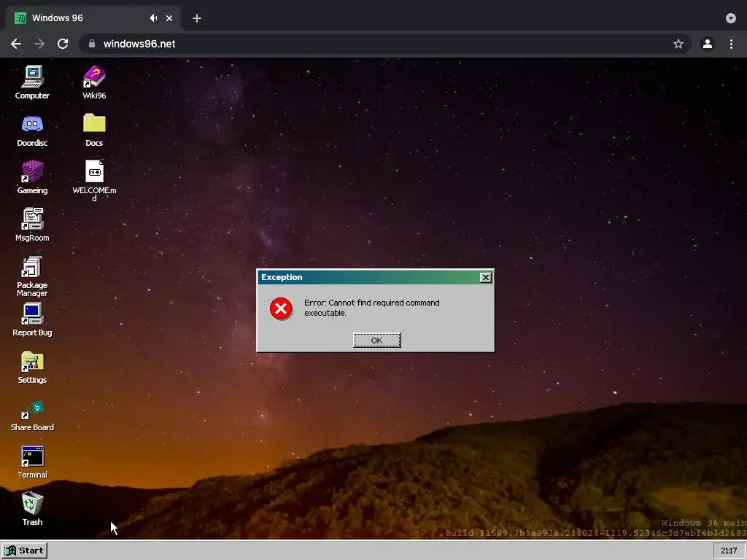Launch the Package Manager icon
This screenshot has height=560, width=747.
click(32, 276)
